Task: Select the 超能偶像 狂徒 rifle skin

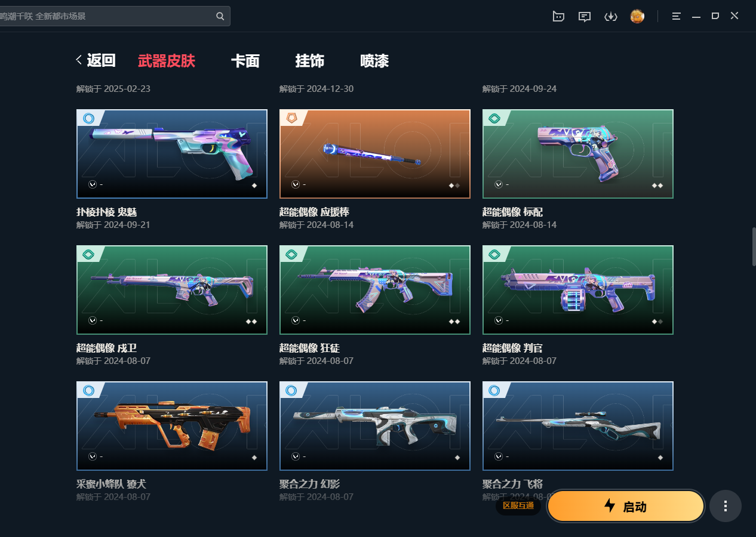Action: pos(375,290)
